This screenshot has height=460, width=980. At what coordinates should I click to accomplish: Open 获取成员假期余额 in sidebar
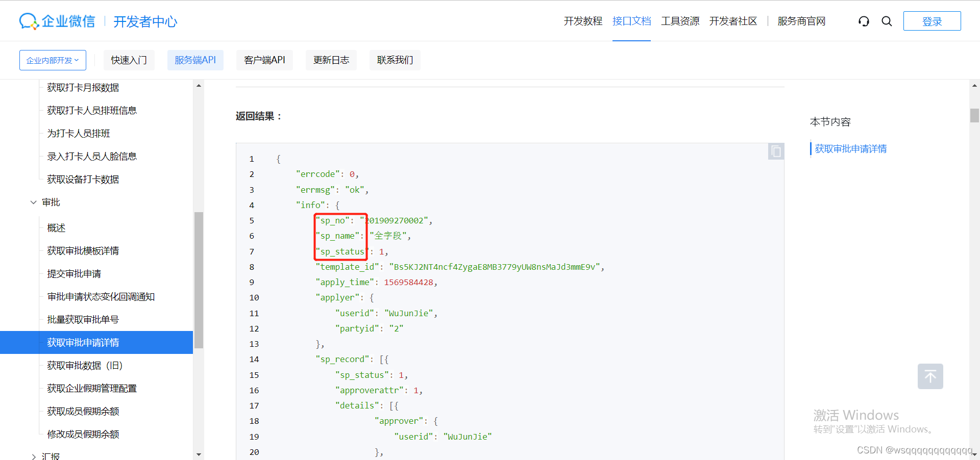pyautogui.click(x=83, y=412)
